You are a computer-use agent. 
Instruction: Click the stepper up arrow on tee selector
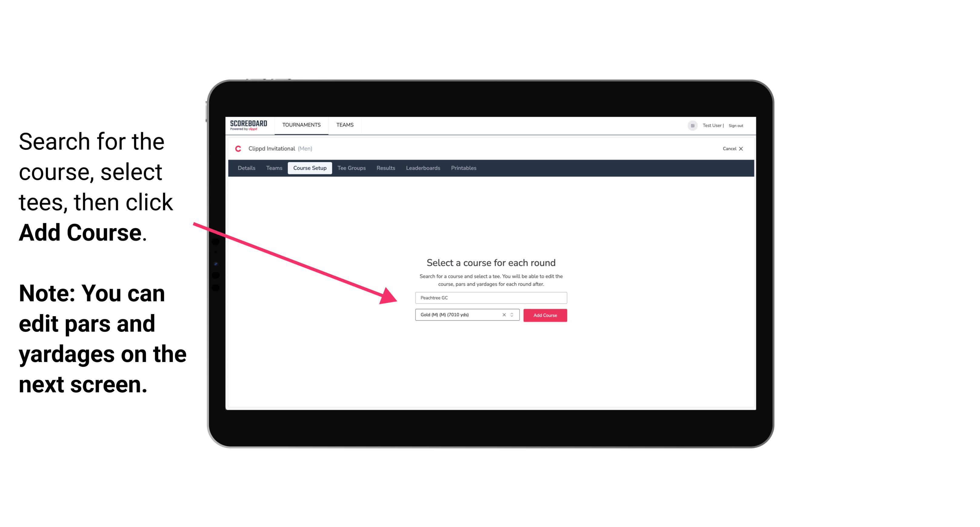513,313
